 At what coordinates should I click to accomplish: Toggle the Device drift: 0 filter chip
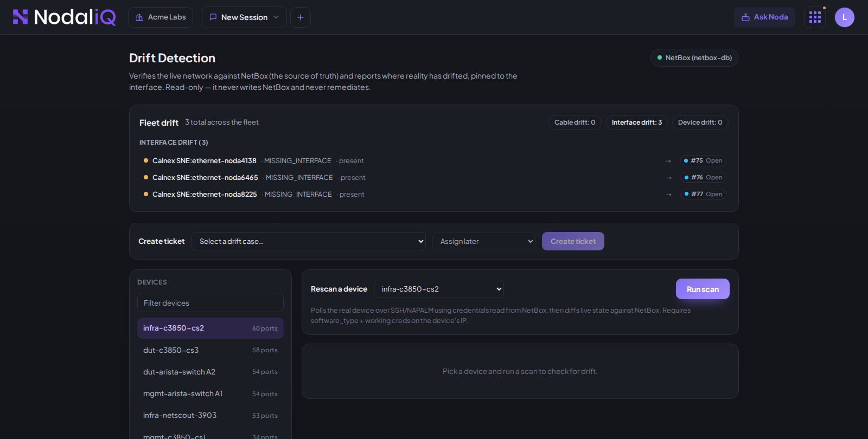700,122
